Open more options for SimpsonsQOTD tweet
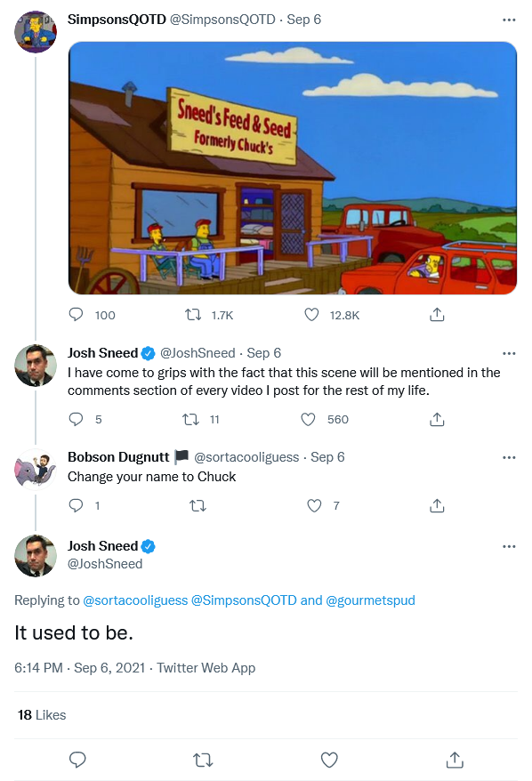532x781 pixels. (x=509, y=20)
